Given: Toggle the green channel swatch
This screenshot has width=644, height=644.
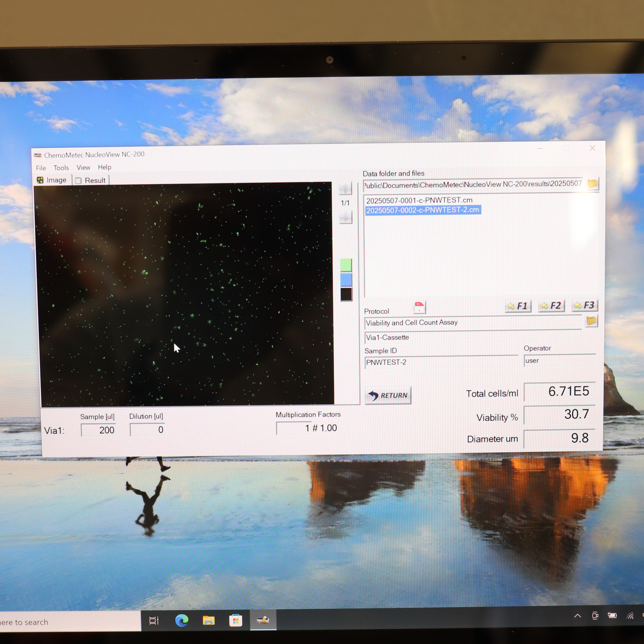Looking at the screenshot, I should click(346, 265).
